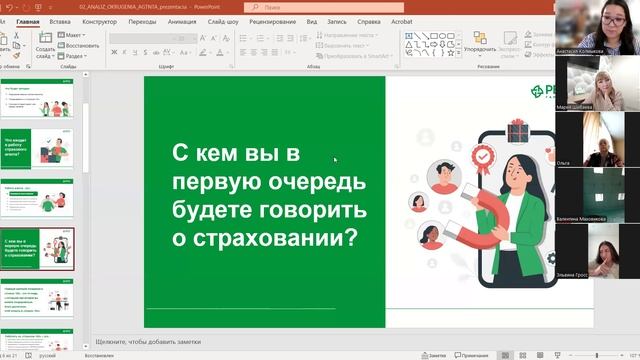Activate the Format Painter brush
Viewport: 640px width, 360px height.
click(x=16, y=55)
